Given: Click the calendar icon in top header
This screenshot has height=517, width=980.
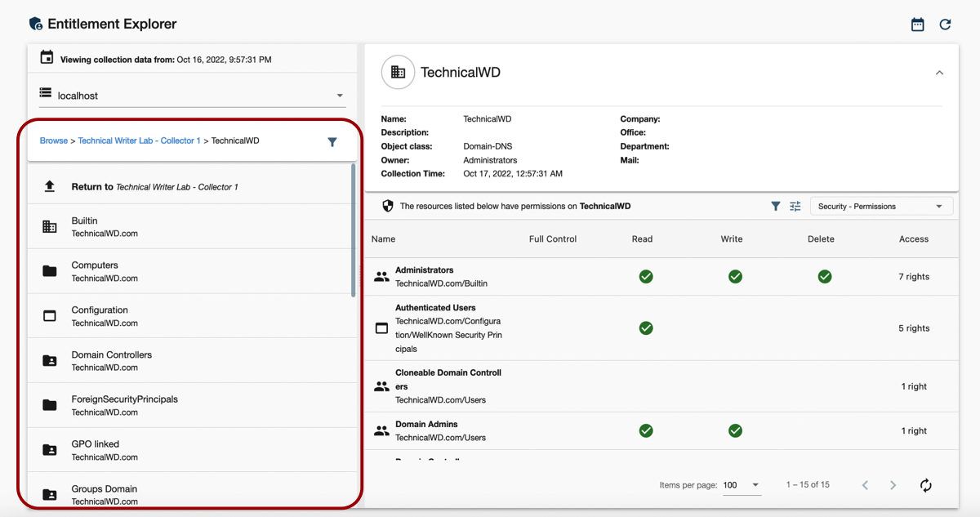Looking at the screenshot, I should (917, 25).
